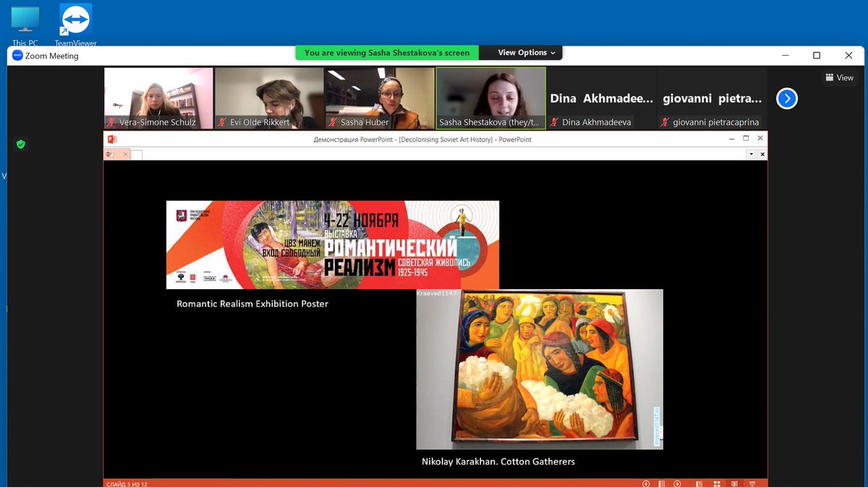Mute Vera-Simone Schulz's microphone indicator
Screen dimensions: 868x488
click(110, 122)
